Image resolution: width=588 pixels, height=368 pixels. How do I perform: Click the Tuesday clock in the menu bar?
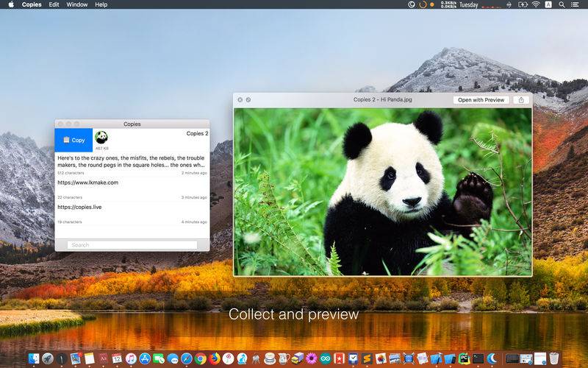[469, 4]
